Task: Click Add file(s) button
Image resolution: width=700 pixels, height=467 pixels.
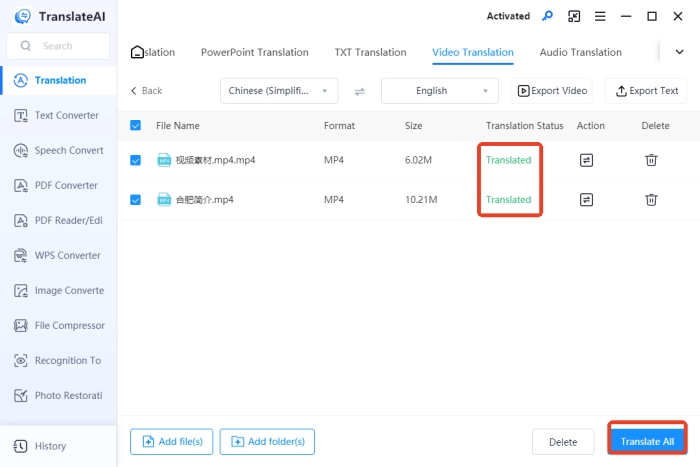Action: point(171,442)
